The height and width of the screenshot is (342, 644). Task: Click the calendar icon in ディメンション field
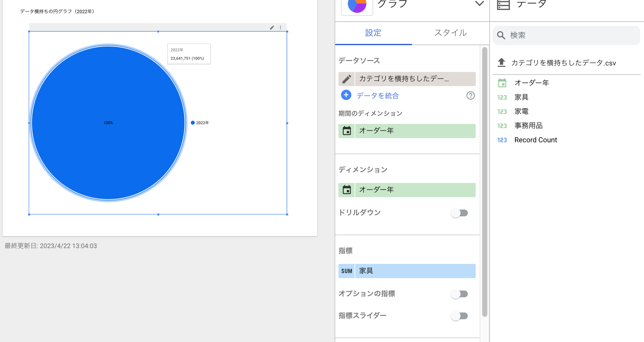346,190
